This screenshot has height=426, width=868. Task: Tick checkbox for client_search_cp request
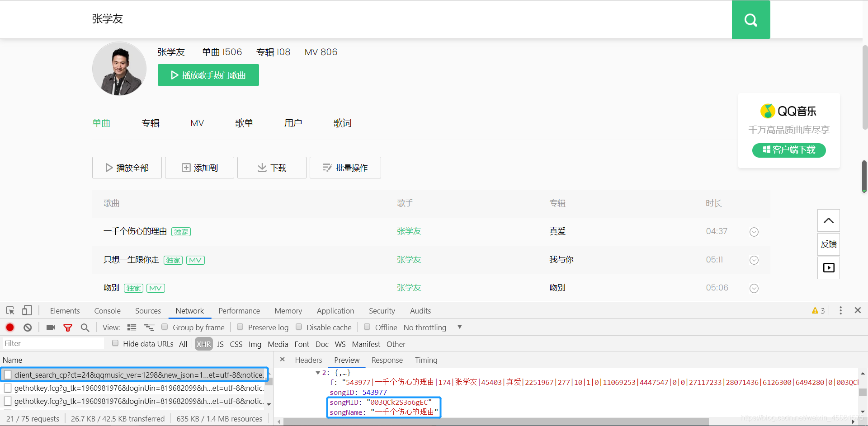click(8, 375)
